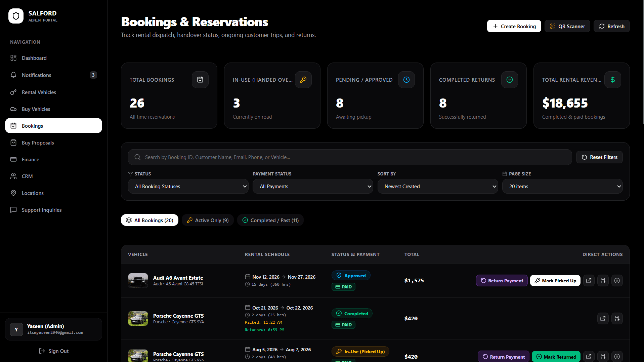Click the In-Use (Picked Up) status badge
Viewport: 644px width, 362px height.
tap(360, 352)
